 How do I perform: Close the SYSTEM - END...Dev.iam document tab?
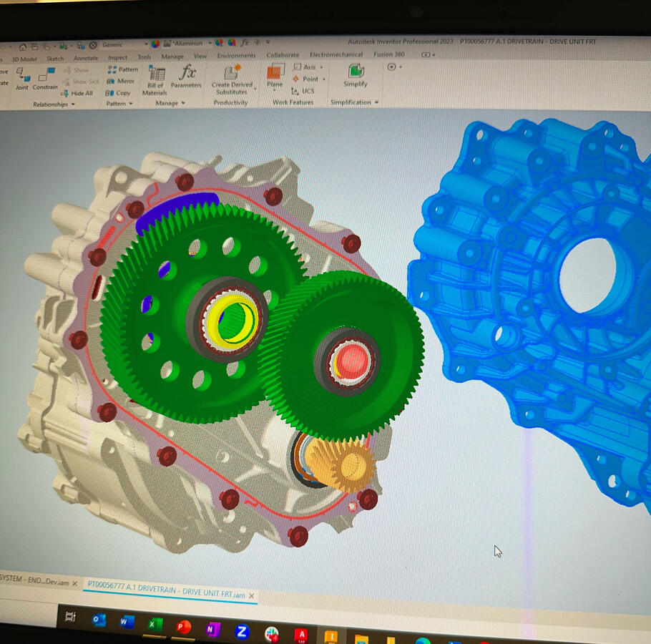tap(74, 583)
